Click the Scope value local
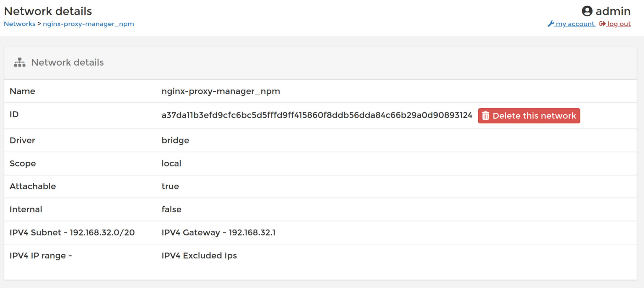Screen dimensions: 644x288 click(171, 163)
